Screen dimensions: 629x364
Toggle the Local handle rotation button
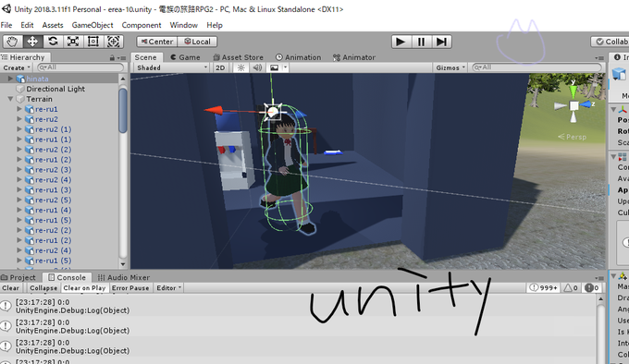click(x=197, y=42)
